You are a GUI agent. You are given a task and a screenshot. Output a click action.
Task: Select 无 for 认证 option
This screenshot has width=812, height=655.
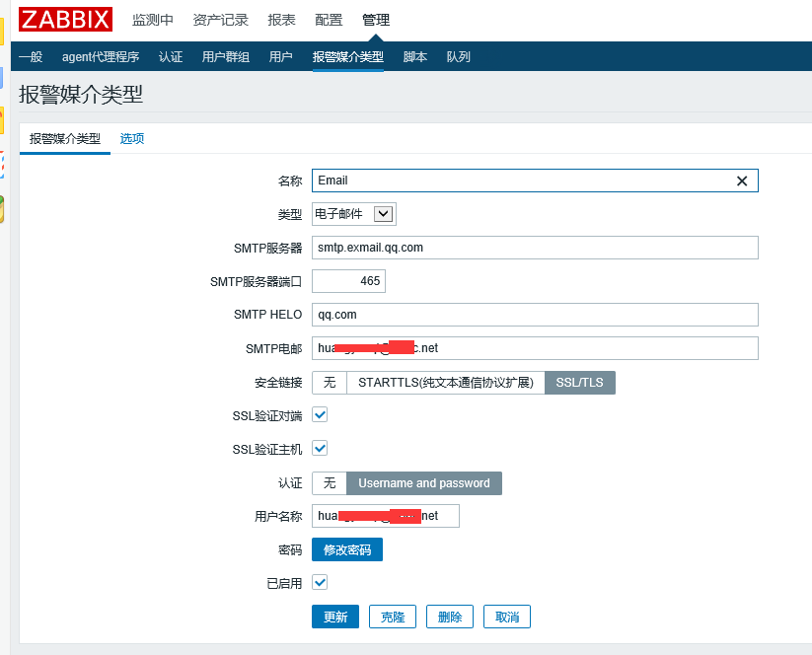[330, 483]
